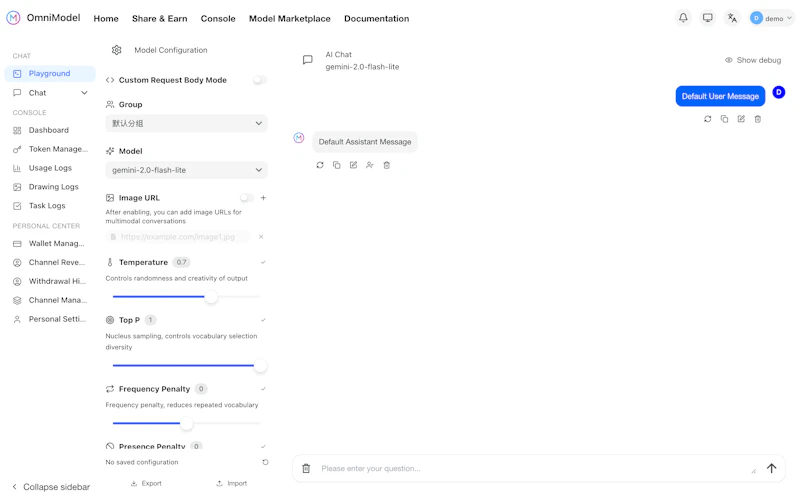Screen dimensions: 800x500
Task: Clear chat using trash icon by input
Action: point(306,468)
